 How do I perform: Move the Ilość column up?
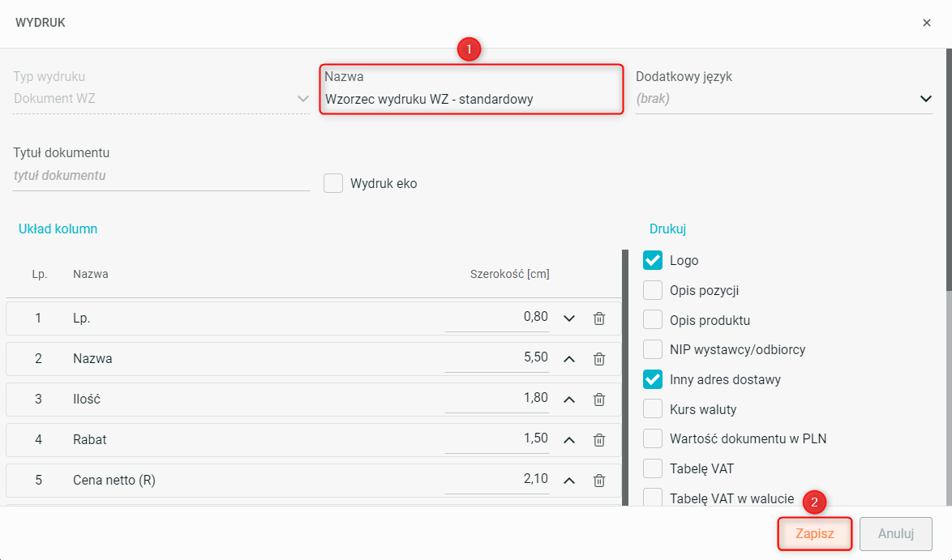pos(569,400)
